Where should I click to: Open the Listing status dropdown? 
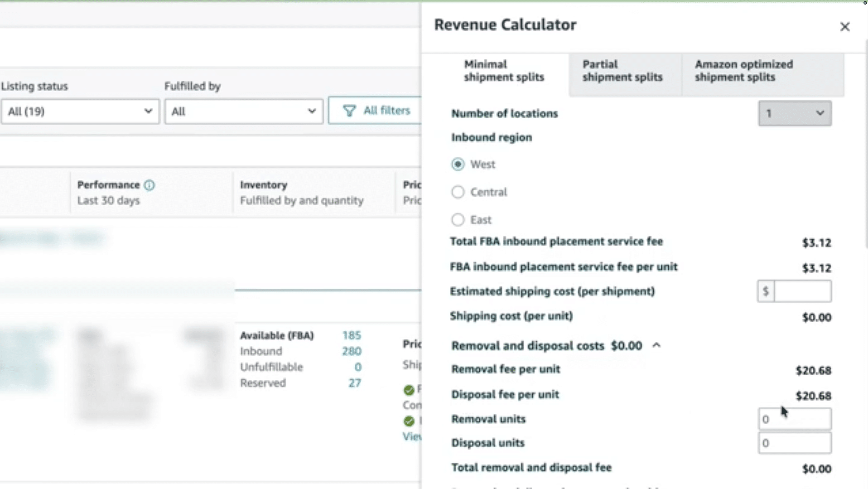[80, 111]
